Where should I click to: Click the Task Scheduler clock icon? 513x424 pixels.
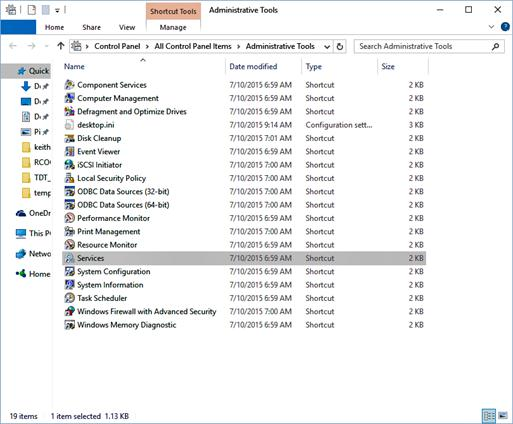tap(69, 298)
